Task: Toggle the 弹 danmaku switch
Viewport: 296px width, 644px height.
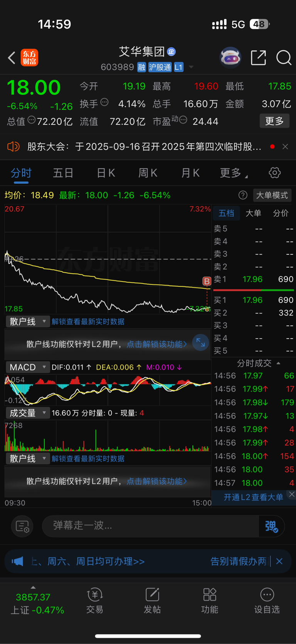Action: (272, 526)
